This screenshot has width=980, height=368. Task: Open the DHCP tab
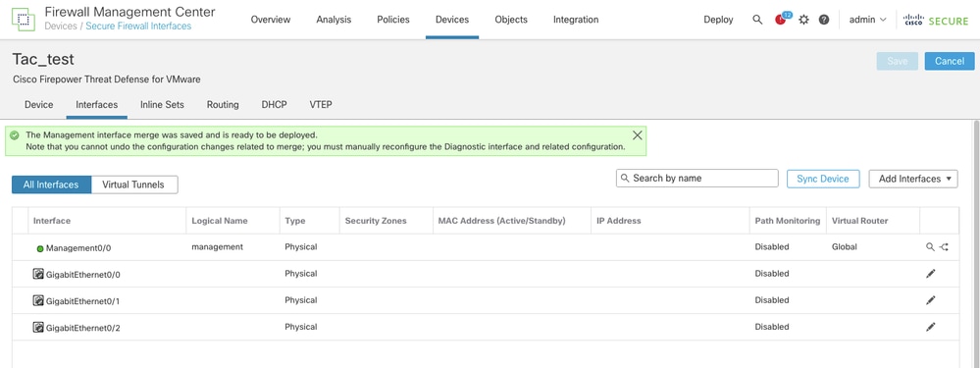[275, 105]
